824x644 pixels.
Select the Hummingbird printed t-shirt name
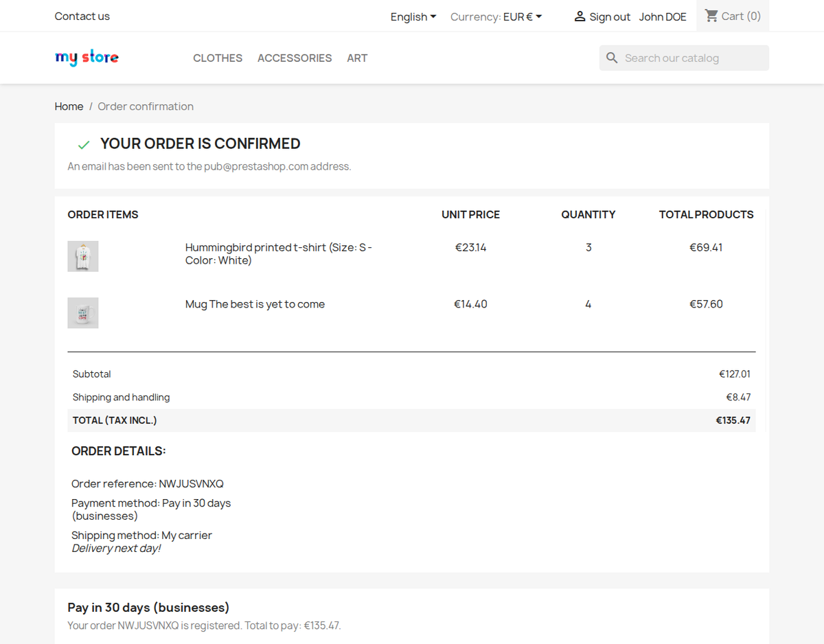(279, 254)
